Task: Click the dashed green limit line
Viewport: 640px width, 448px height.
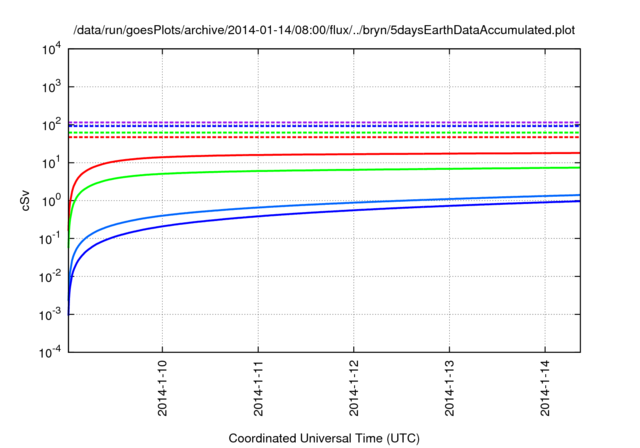Action: (x=324, y=133)
